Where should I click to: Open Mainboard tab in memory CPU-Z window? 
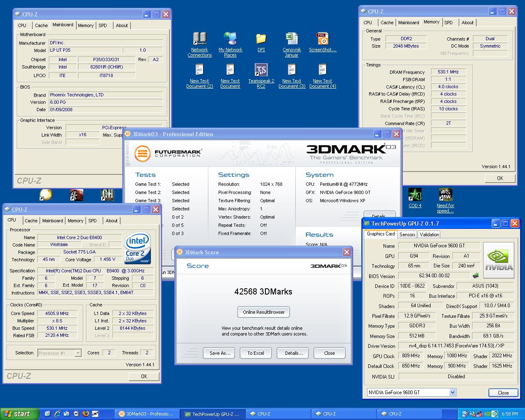point(409,23)
